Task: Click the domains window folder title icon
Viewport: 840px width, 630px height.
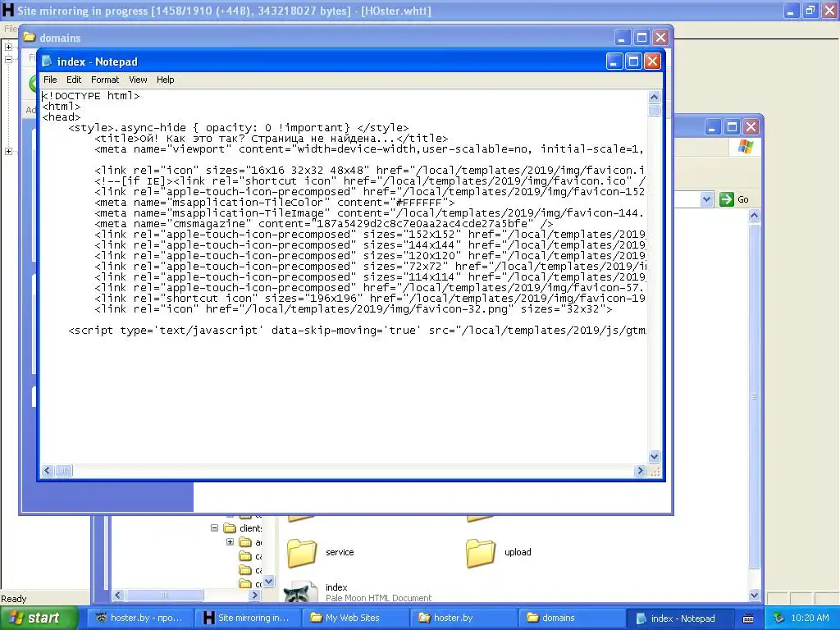Action: tap(30, 38)
